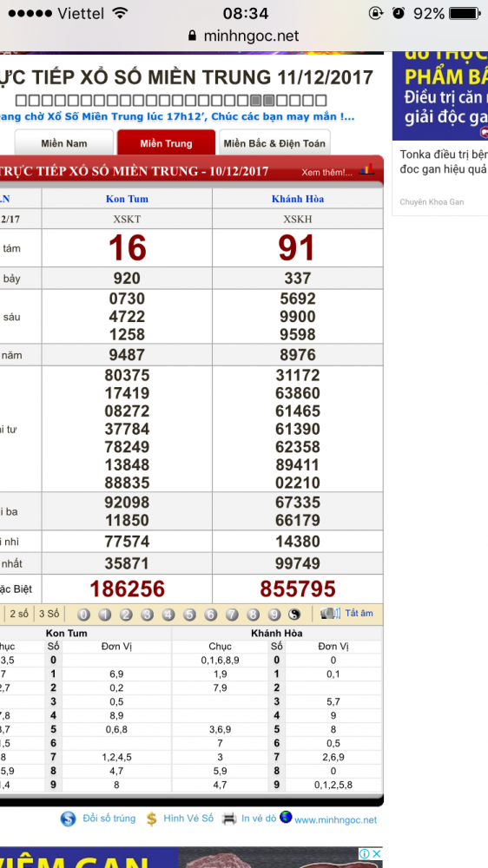Viewport: 488px width, 868px height.
Task: Open the Miền Bắc & Điện Toán tab
Action: (x=274, y=143)
